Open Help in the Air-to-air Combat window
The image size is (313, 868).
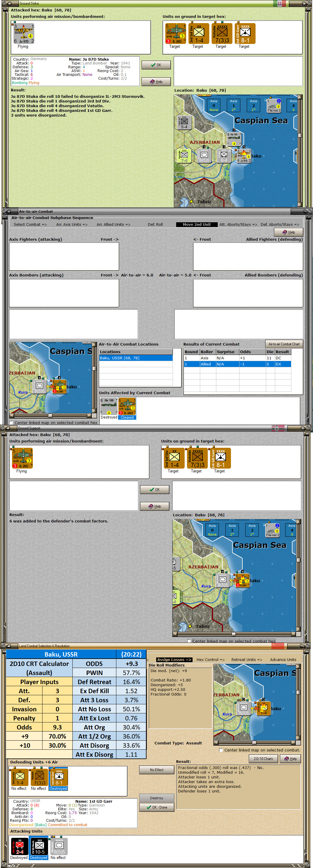(x=289, y=232)
